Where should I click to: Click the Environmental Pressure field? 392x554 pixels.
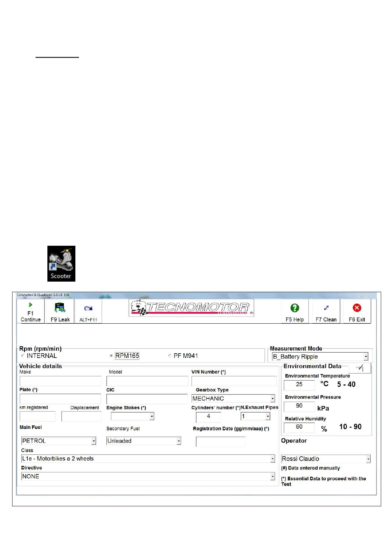(299, 406)
